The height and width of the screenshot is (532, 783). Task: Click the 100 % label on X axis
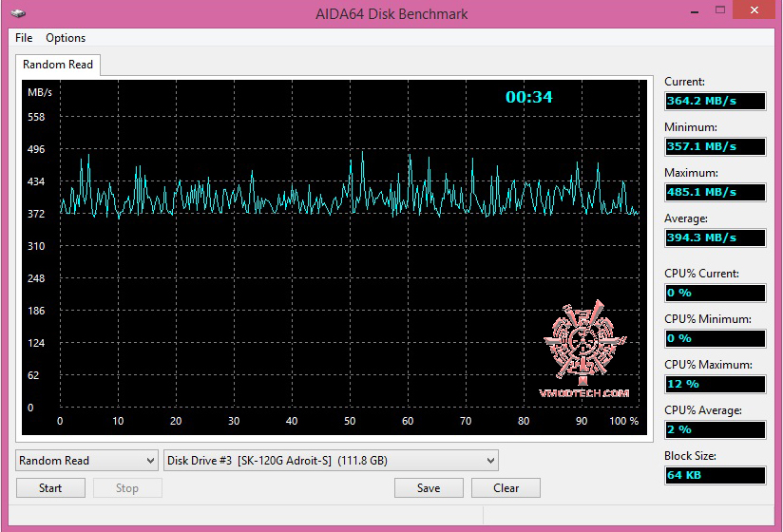pyautogui.click(x=623, y=421)
